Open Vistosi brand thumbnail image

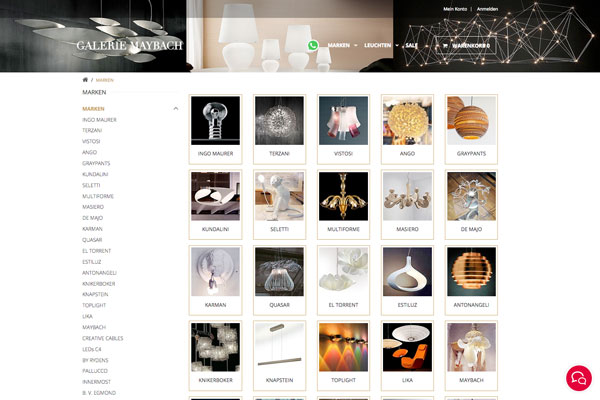click(x=343, y=121)
